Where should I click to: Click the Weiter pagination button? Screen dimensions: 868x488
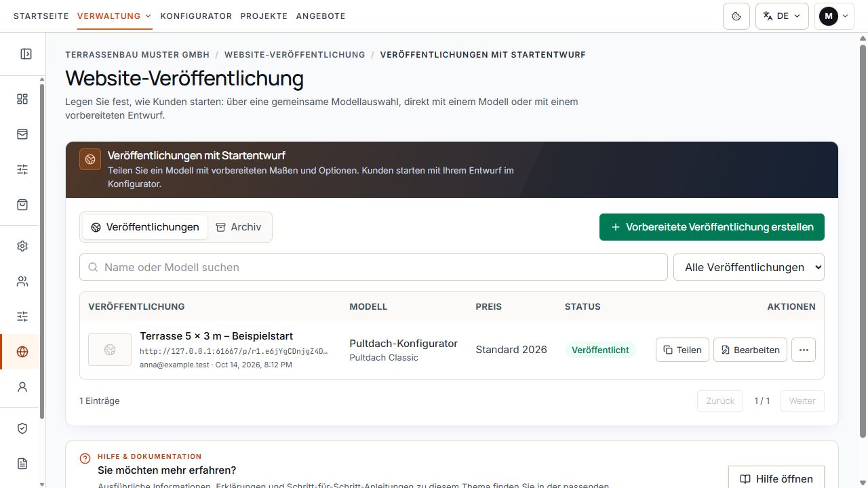[802, 401]
